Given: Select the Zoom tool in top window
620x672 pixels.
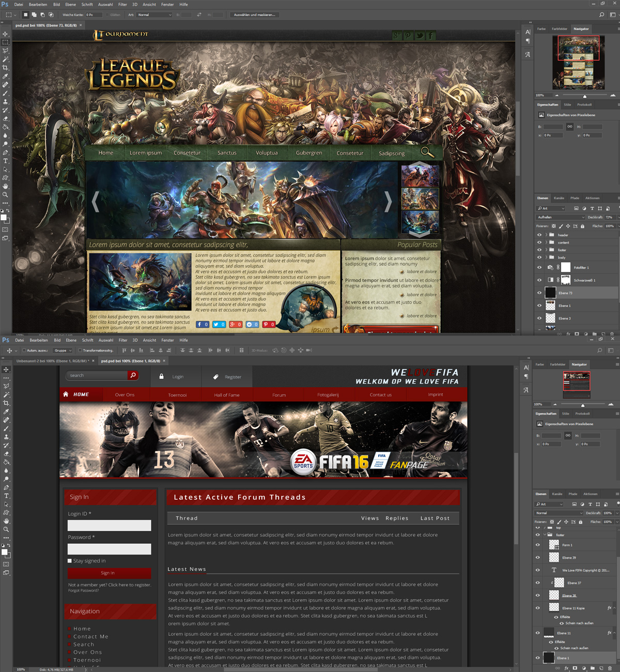Looking at the screenshot, I should pyautogui.click(x=6, y=194).
